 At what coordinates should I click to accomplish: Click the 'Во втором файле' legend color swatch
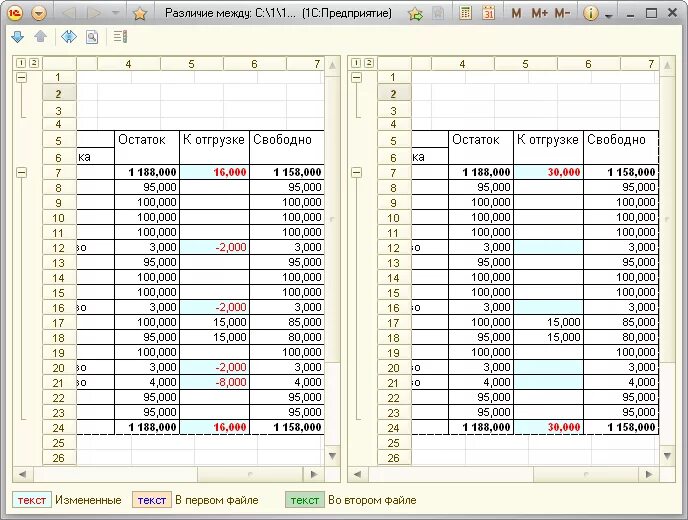(x=305, y=500)
